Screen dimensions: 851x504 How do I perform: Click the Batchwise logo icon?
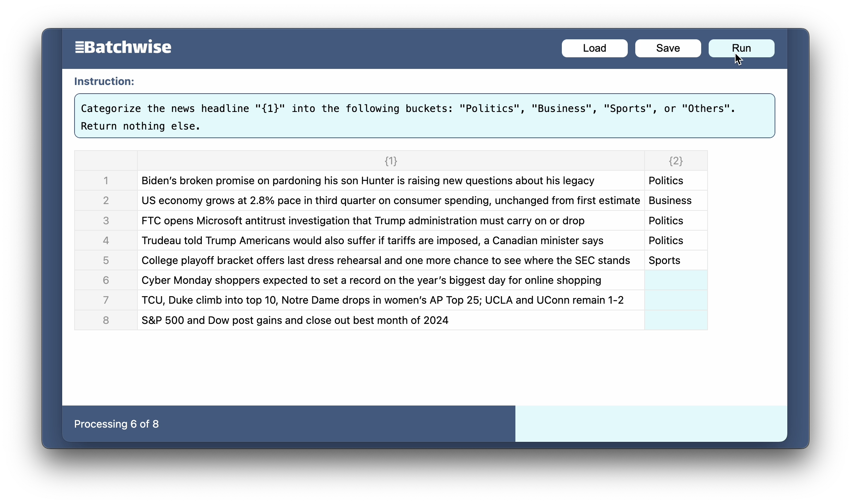79,48
